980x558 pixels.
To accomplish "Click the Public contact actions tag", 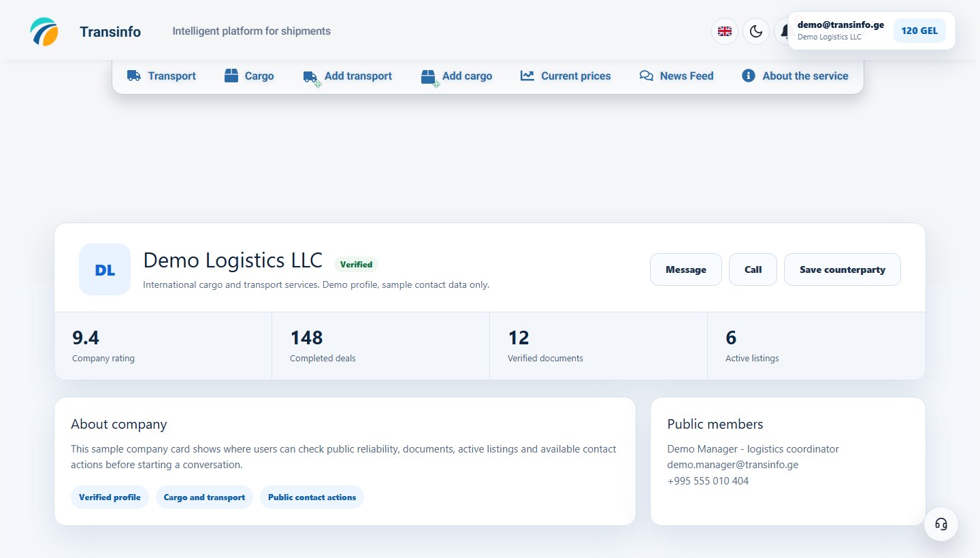I will coord(312,497).
